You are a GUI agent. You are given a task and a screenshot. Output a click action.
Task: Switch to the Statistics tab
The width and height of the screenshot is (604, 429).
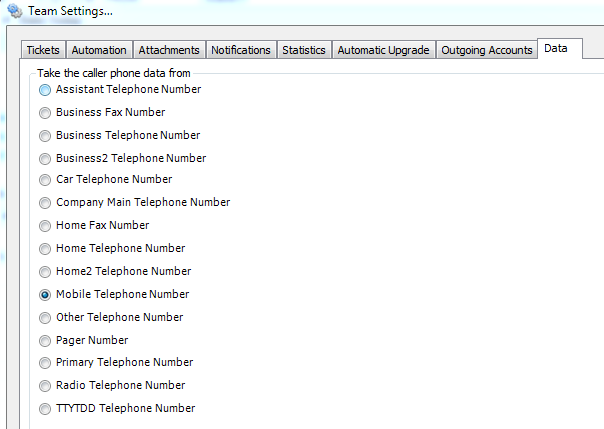point(304,50)
